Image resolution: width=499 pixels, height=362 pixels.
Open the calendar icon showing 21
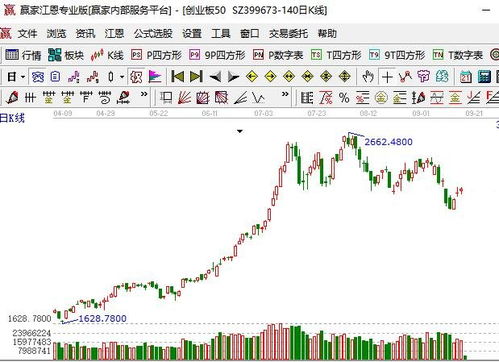pos(466,77)
